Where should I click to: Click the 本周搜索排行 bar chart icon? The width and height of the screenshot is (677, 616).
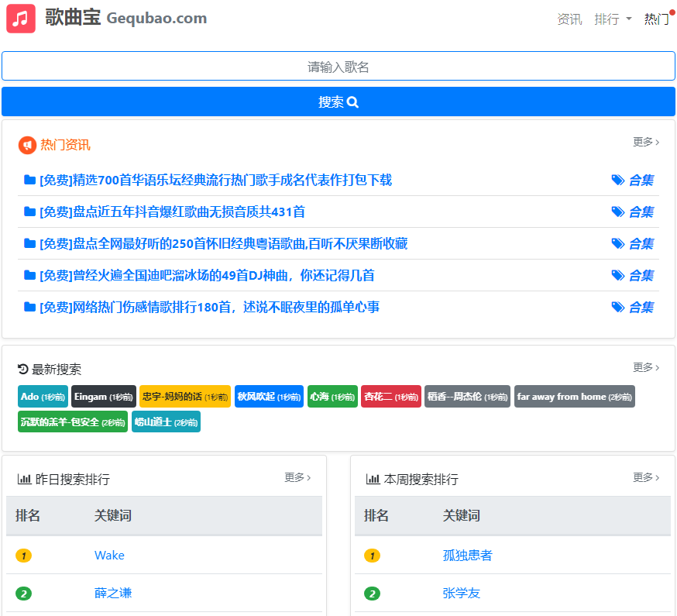coord(373,479)
